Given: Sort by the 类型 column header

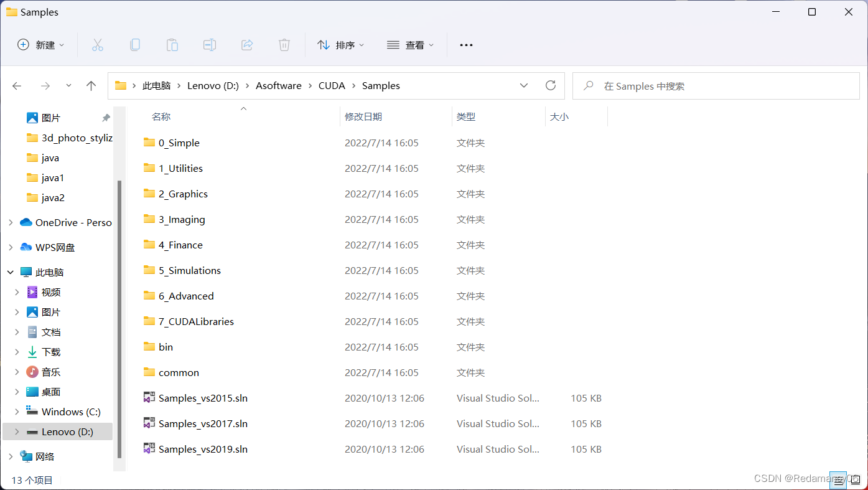Looking at the screenshot, I should (x=466, y=116).
